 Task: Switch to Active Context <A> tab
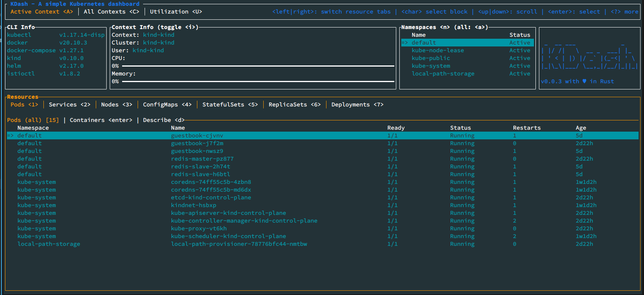pos(41,12)
